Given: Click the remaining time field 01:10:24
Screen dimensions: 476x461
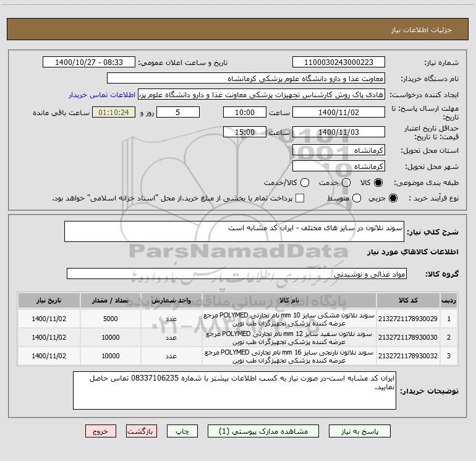Looking at the screenshot, I should coord(114,113).
